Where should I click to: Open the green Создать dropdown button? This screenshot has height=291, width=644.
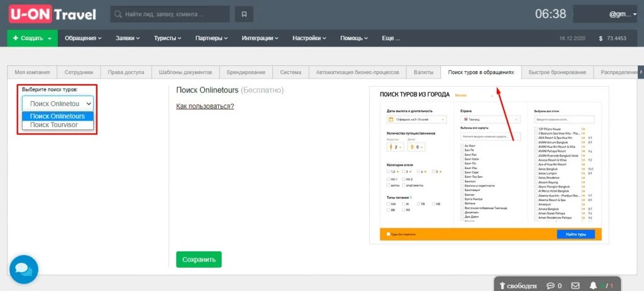coord(33,38)
